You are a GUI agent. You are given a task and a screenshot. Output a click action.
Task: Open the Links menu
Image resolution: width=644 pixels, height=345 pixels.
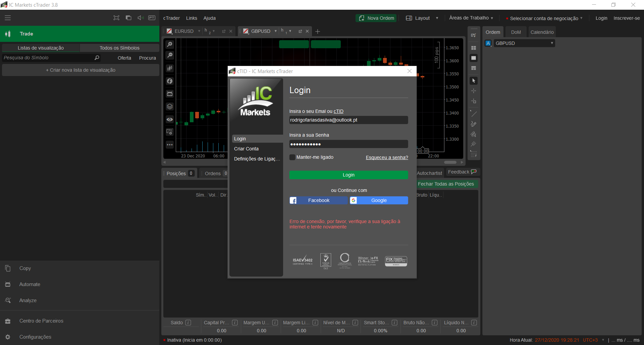[192, 18]
